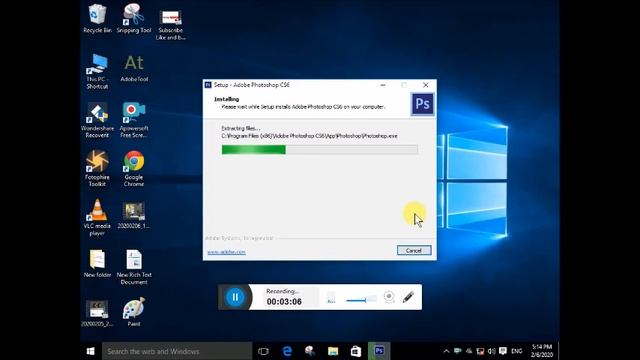
Task: Adjust the recorder volume slider
Action: 361,300
